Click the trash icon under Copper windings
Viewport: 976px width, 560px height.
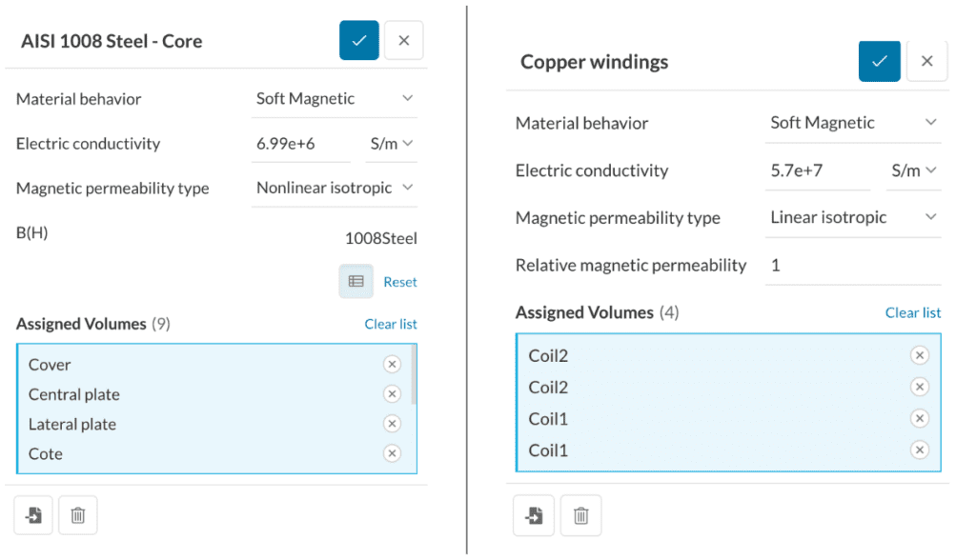tap(579, 515)
